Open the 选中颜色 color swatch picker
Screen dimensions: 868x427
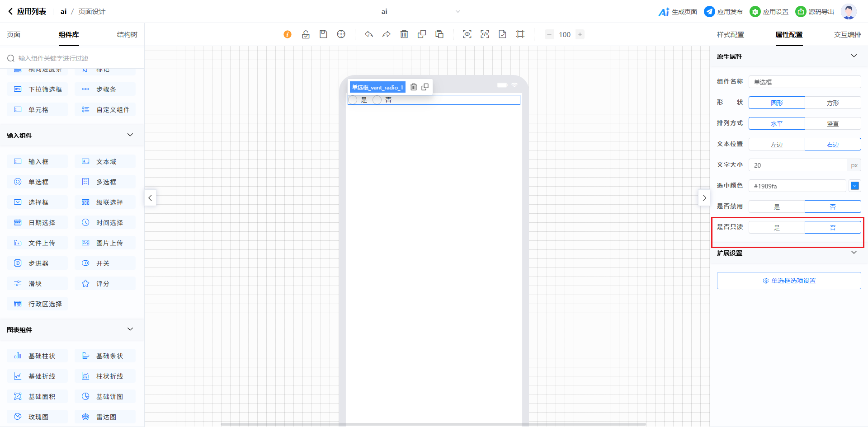coord(854,186)
